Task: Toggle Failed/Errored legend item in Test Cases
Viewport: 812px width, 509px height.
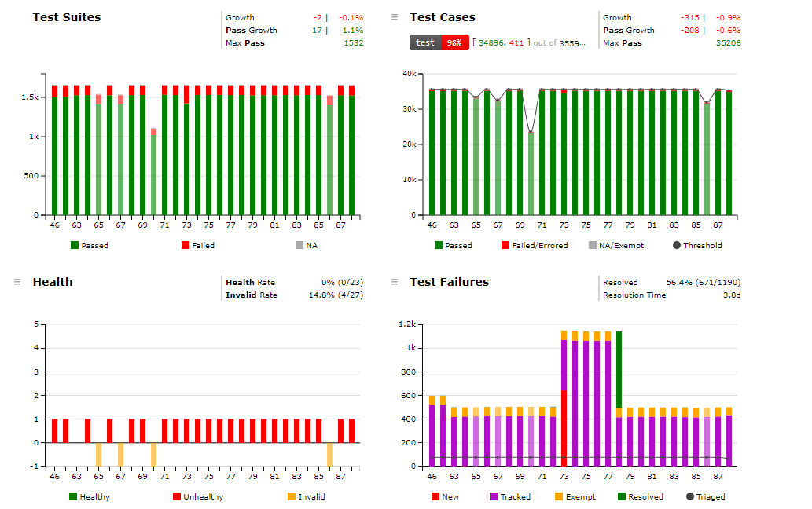Action: pyautogui.click(x=535, y=245)
